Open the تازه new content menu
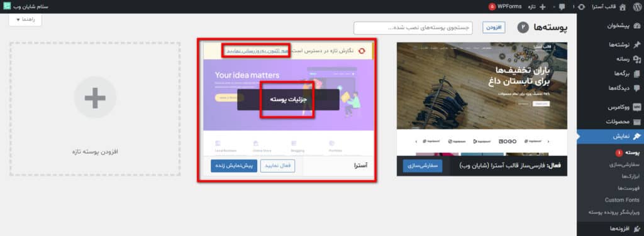 tap(537, 6)
